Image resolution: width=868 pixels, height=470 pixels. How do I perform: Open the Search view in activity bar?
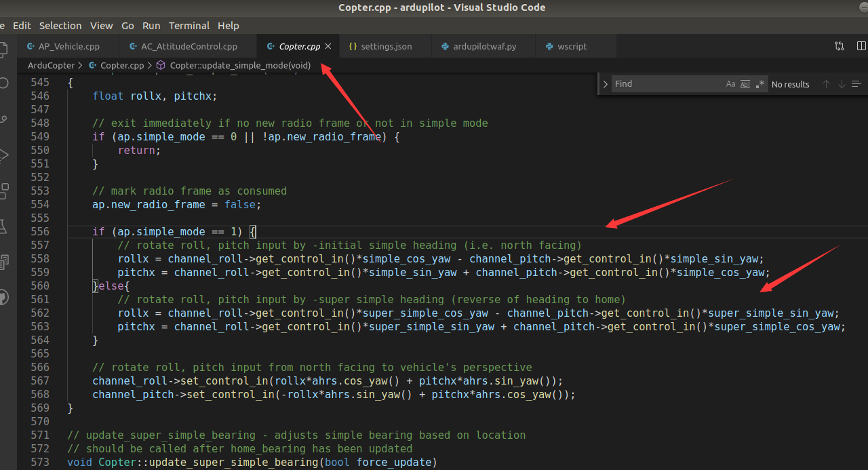[3, 84]
